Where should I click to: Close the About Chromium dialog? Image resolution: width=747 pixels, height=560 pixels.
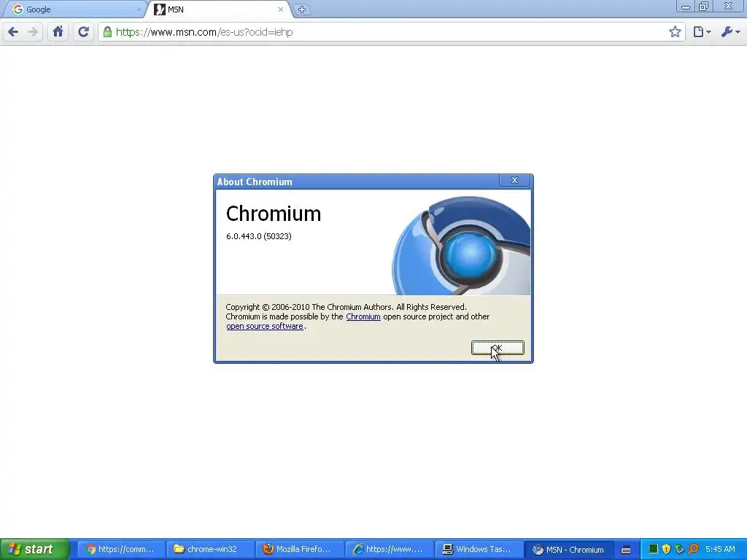click(x=514, y=181)
